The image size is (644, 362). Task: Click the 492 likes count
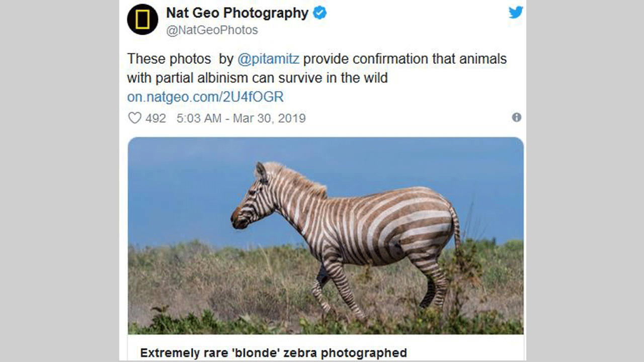coord(155,118)
